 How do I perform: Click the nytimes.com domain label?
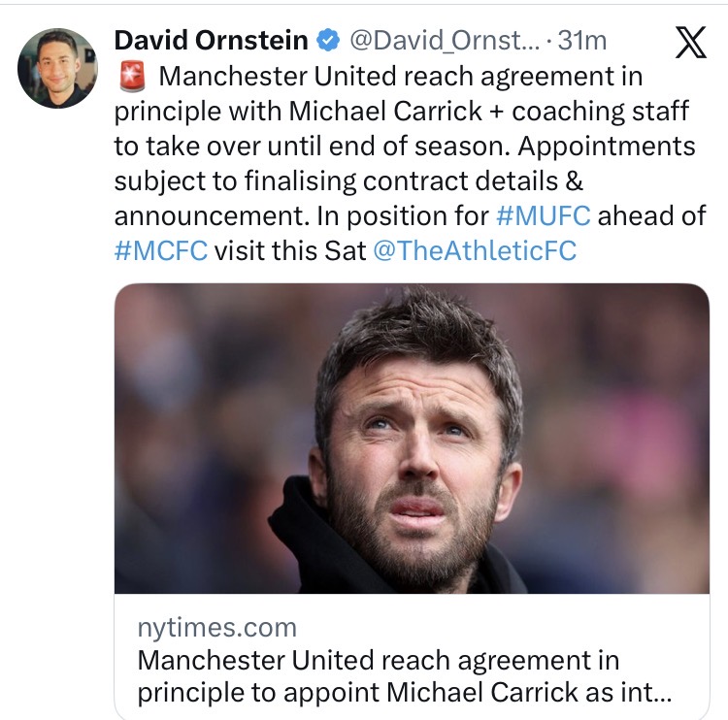tap(217, 628)
